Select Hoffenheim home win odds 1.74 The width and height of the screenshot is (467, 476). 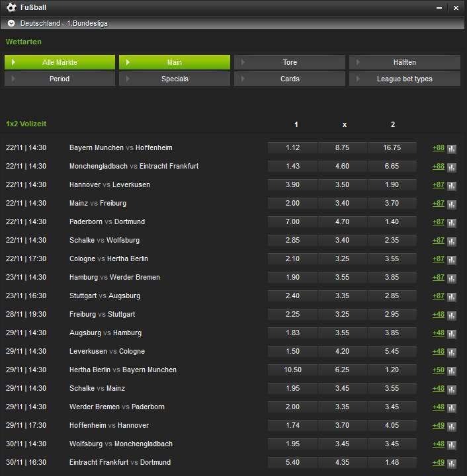pos(293,426)
